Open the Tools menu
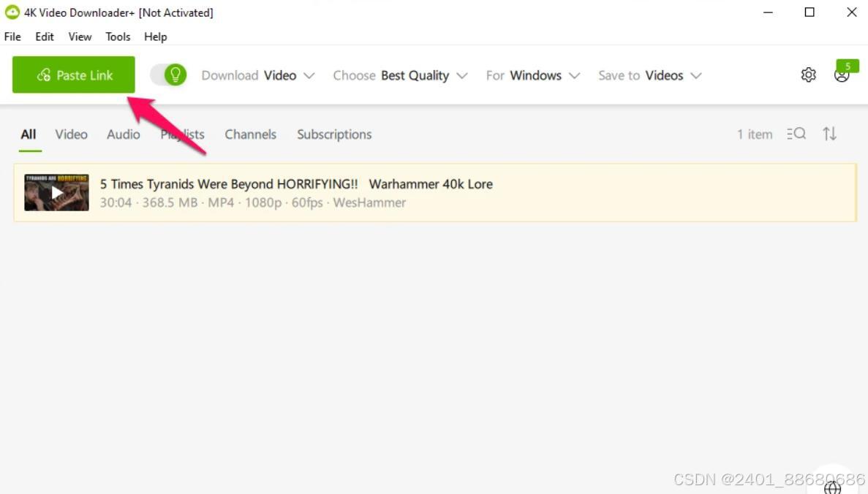 pos(118,37)
